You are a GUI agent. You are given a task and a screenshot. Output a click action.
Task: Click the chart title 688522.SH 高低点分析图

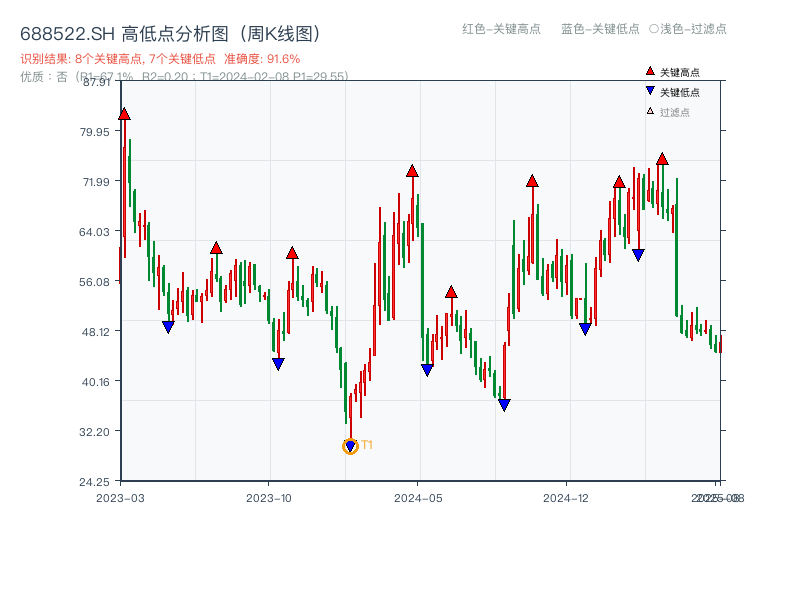click(x=170, y=32)
